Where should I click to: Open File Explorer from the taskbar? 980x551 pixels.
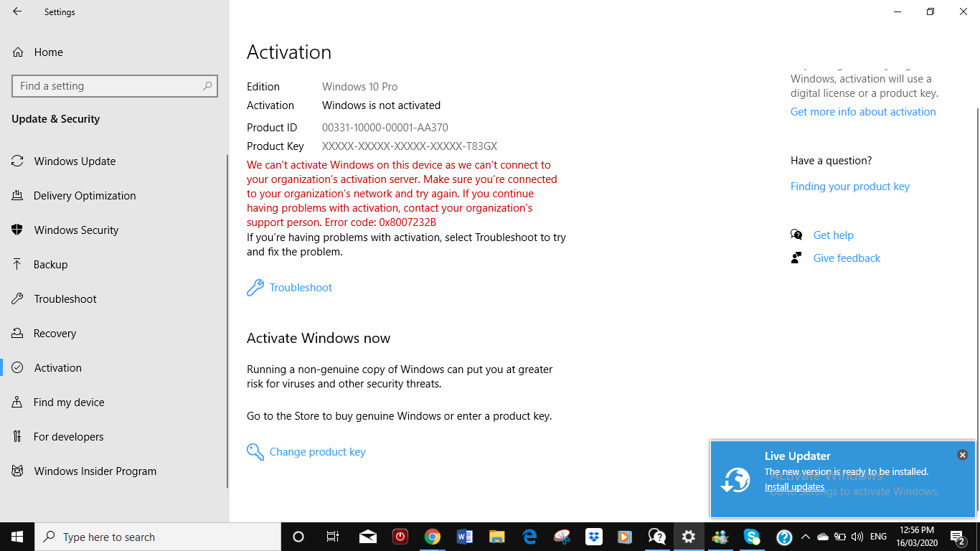(496, 537)
